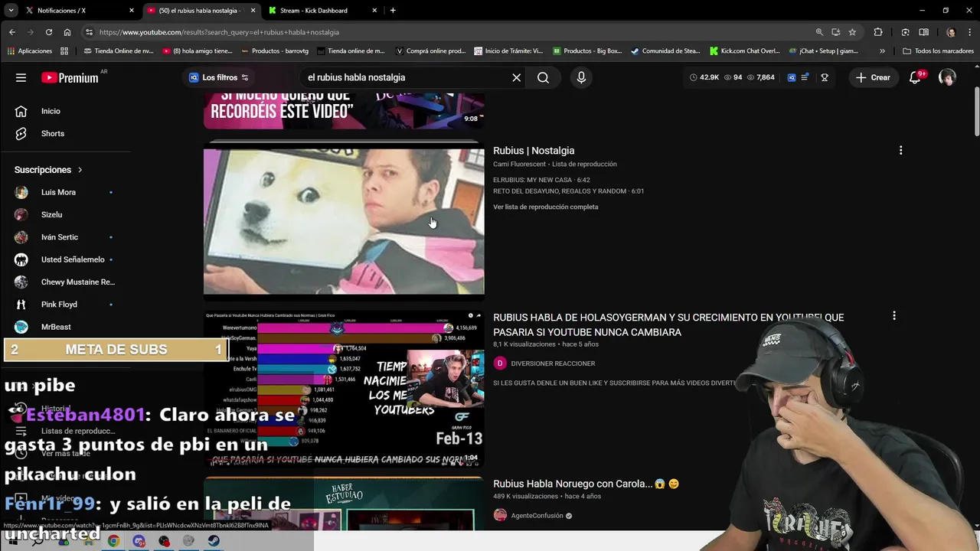This screenshot has height=551, width=980.
Task: Install the app from address bar icon
Action: (x=836, y=32)
